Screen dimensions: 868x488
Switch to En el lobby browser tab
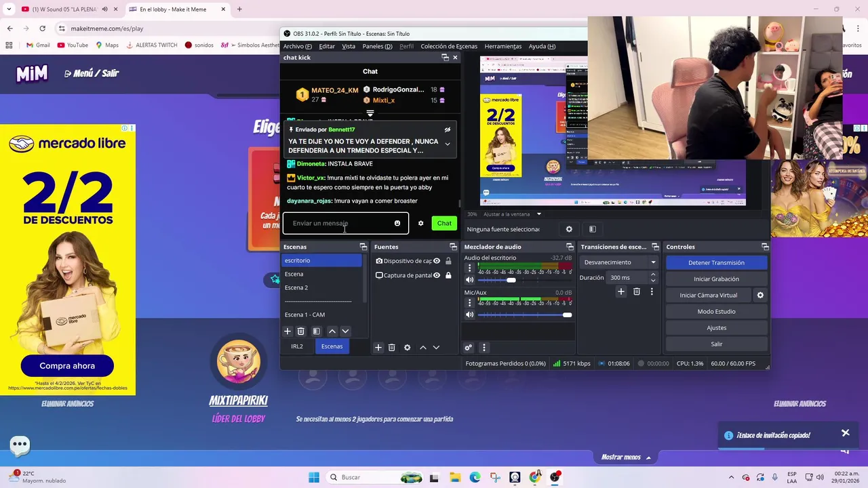click(x=176, y=9)
